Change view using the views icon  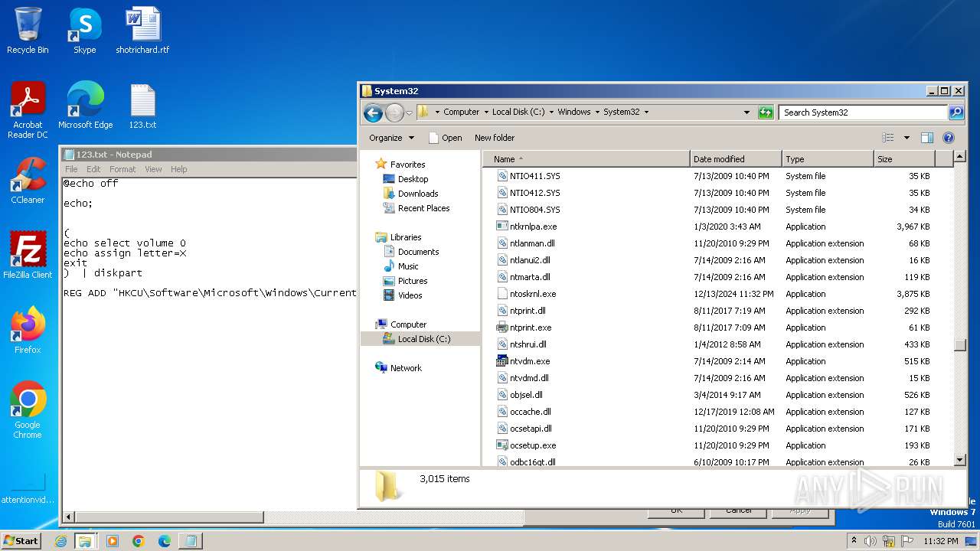[x=888, y=138]
